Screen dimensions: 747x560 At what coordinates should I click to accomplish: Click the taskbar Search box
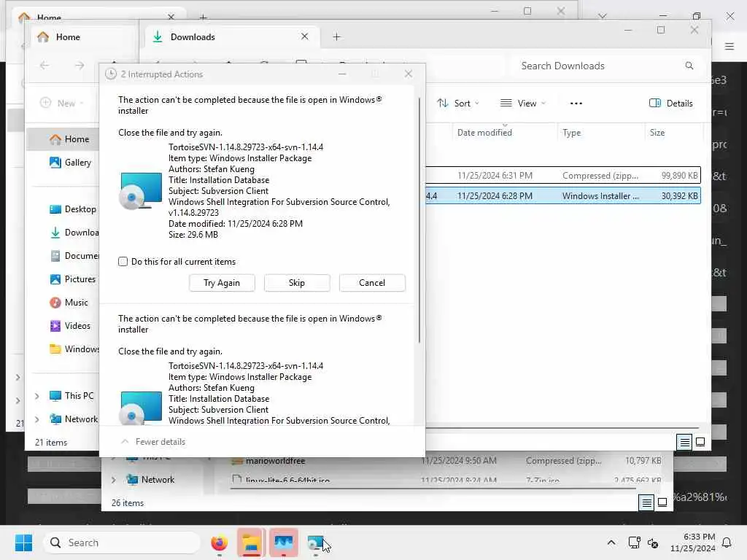[122, 542]
